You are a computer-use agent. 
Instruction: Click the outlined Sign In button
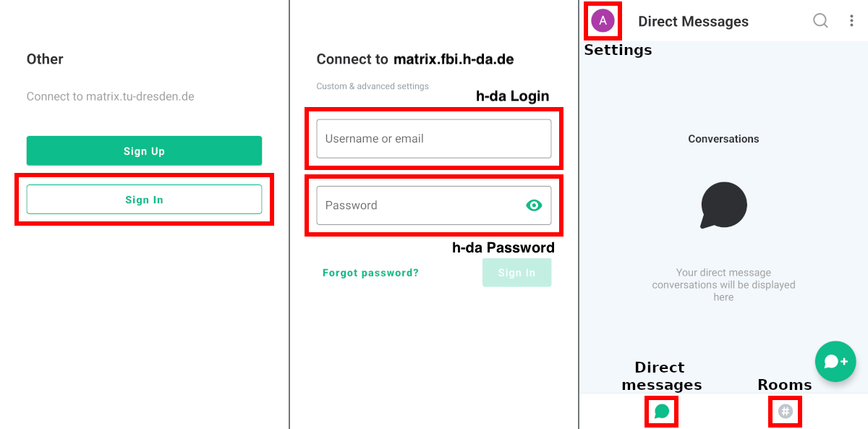[x=144, y=200]
